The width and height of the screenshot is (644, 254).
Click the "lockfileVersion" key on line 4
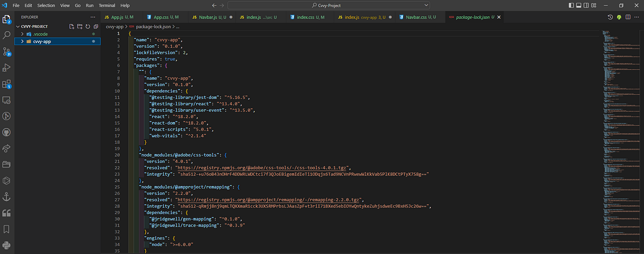click(156, 53)
